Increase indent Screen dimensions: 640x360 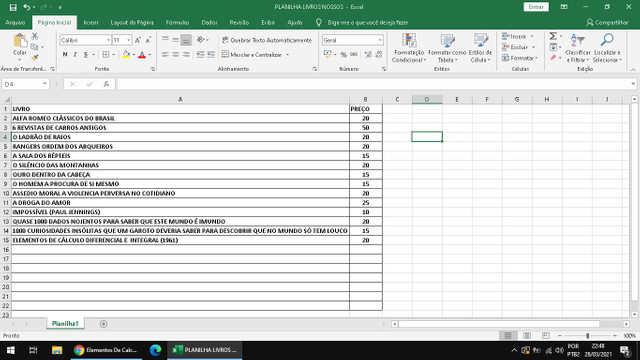tap(211, 54)
